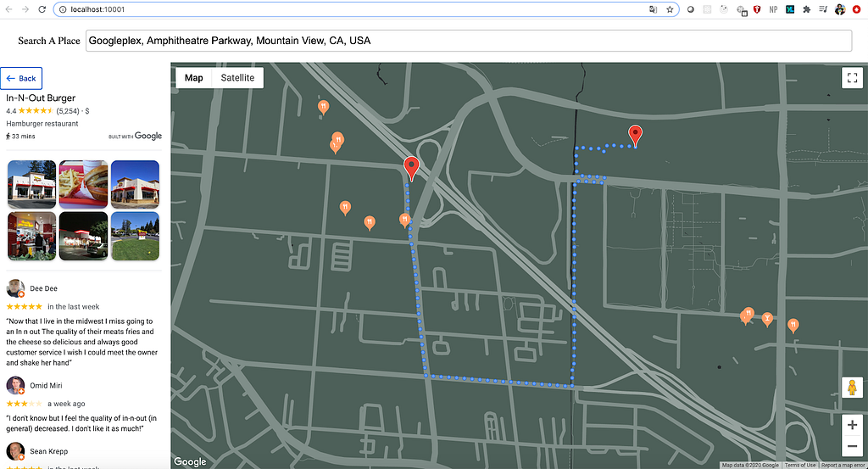Viewport: 868px width, 469px height.
Task: Open the green lawn photo thumbnail
Action: [x=135, y=236]
